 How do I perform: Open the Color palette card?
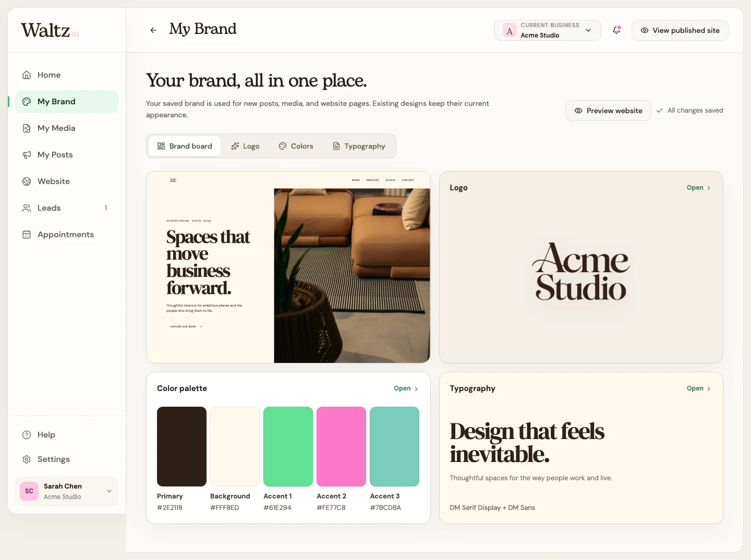click(406, 388)
